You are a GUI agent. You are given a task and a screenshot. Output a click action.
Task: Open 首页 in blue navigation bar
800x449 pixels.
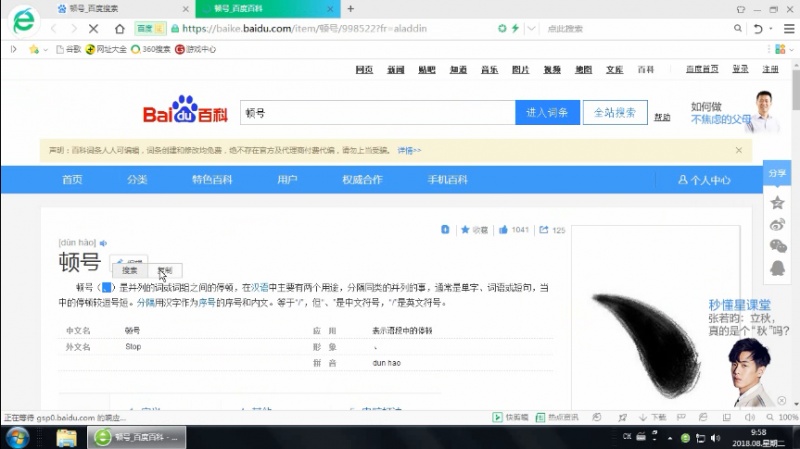point(72,180)
